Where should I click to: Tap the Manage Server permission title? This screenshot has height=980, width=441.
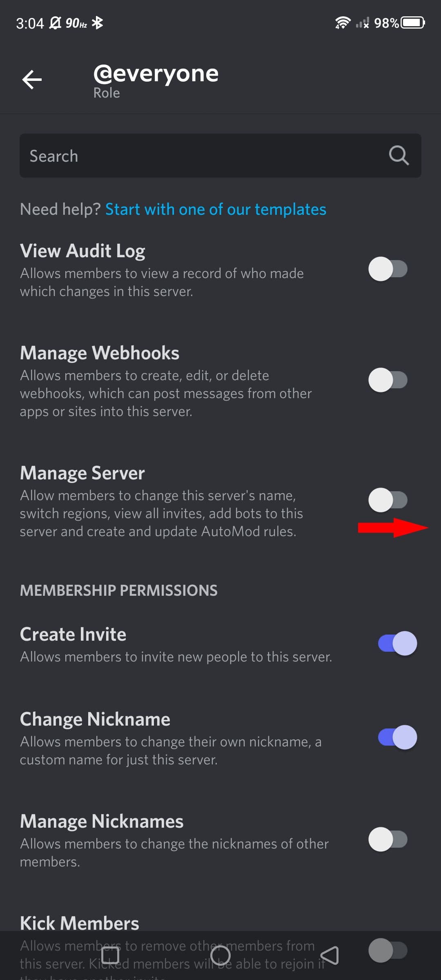[x=82, y=473]
